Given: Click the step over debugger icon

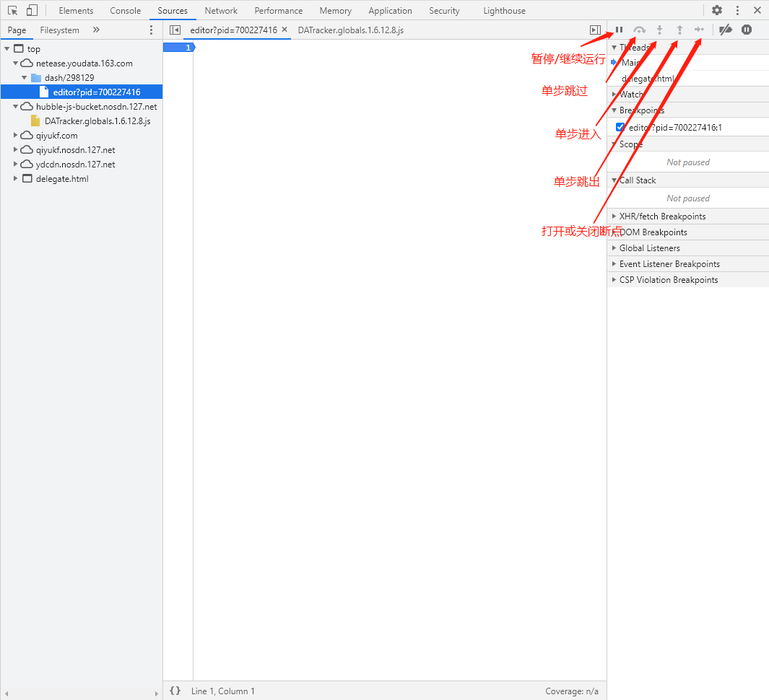Looking at the screenshot, I should [639, 30].
